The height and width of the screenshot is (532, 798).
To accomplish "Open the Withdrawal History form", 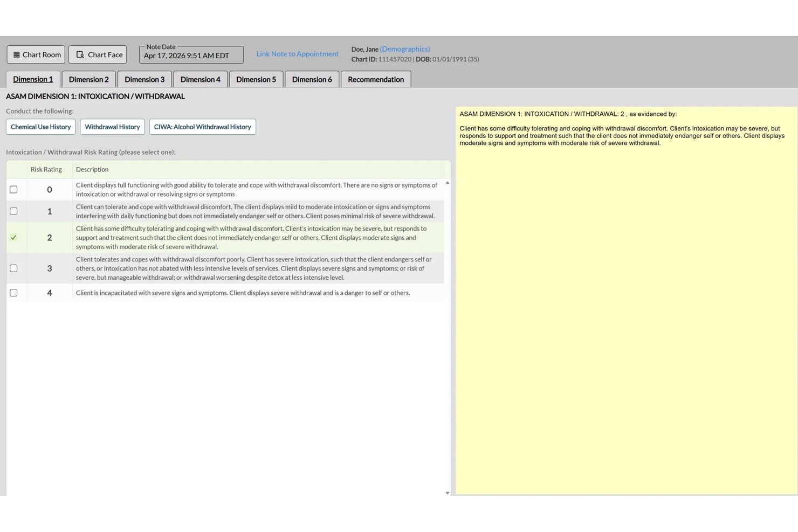I will 112,127.
